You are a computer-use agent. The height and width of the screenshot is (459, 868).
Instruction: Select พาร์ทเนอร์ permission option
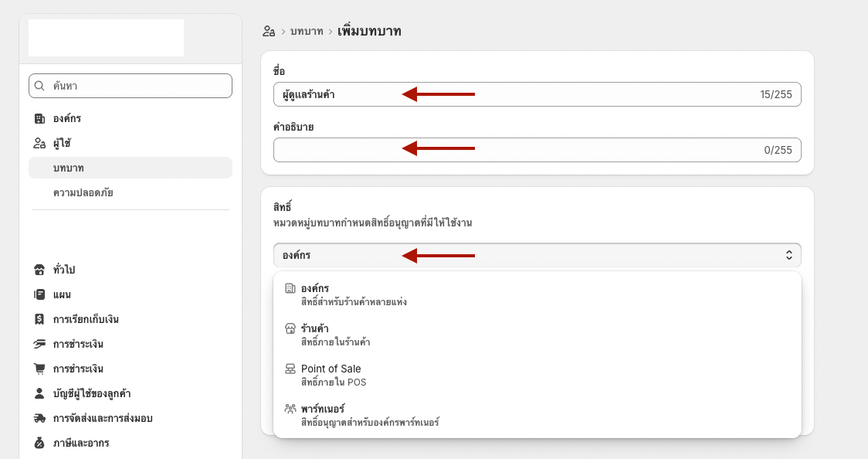537,415
